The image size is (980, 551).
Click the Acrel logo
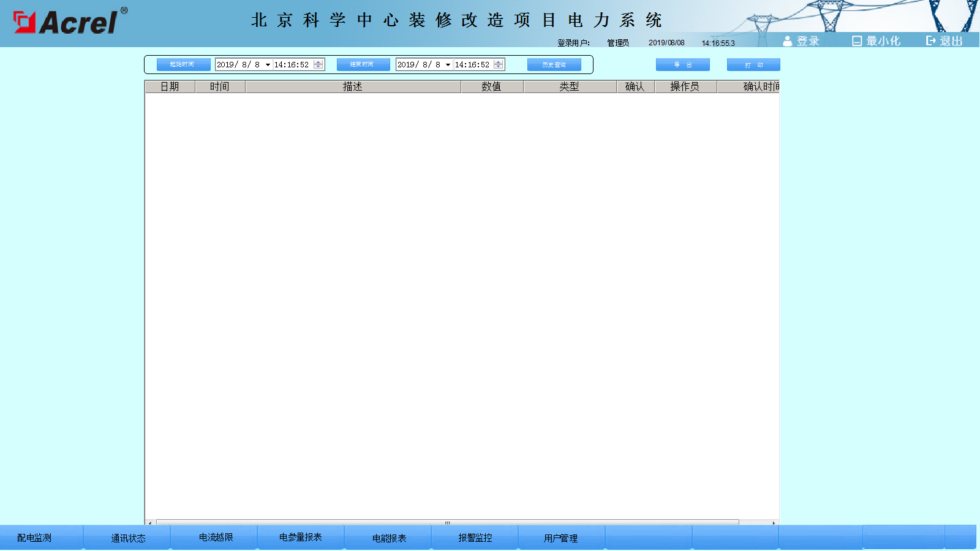(69, 22)
